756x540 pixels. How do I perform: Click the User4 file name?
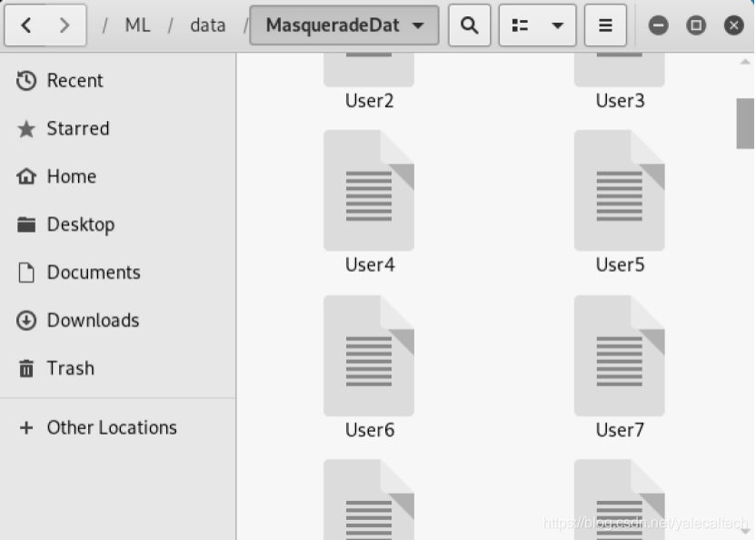coord(370,265)
